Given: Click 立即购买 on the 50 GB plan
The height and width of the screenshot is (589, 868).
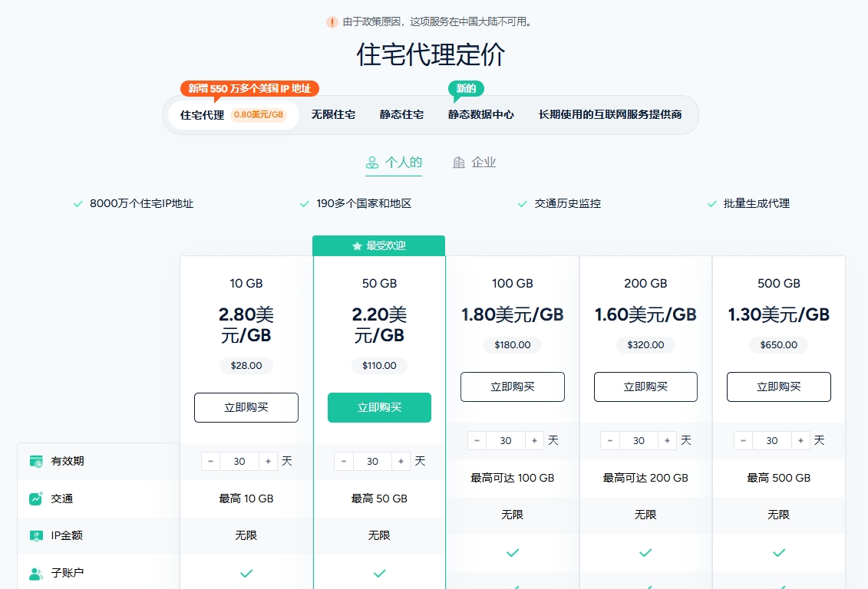Looking at the screenshot, I should [379, 407].
